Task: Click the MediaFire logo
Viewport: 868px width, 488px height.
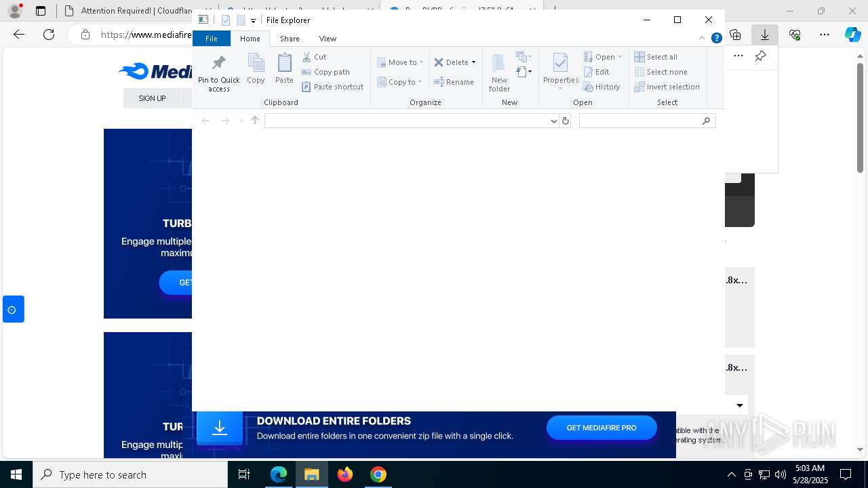Action: click(x=155, y=71)
